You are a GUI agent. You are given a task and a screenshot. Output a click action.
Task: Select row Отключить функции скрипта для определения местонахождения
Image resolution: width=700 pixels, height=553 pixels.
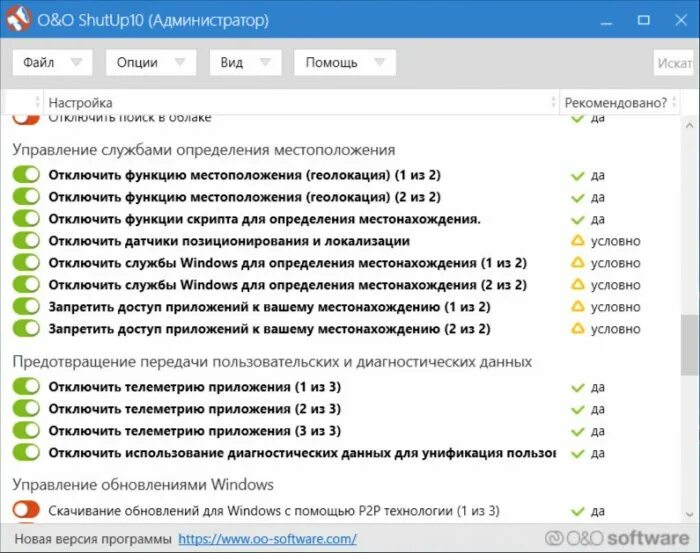264,219
